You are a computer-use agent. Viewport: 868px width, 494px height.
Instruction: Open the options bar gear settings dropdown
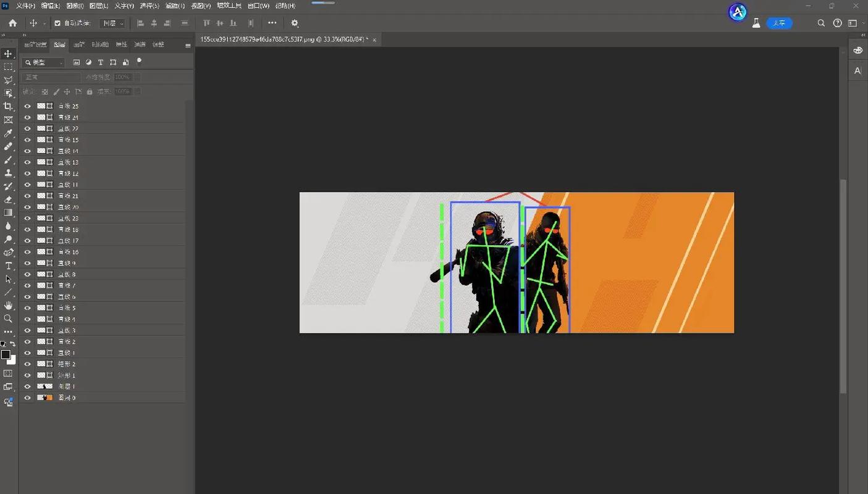[295, 23]
